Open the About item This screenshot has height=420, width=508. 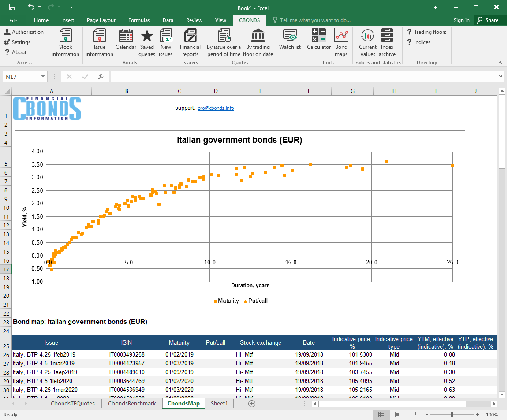(x=15, y=52)
